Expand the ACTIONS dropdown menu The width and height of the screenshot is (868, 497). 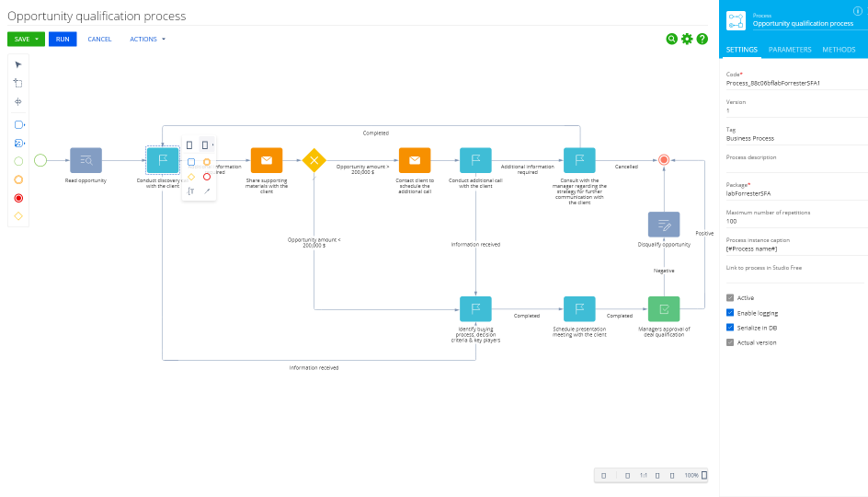(x=147, y=40)
